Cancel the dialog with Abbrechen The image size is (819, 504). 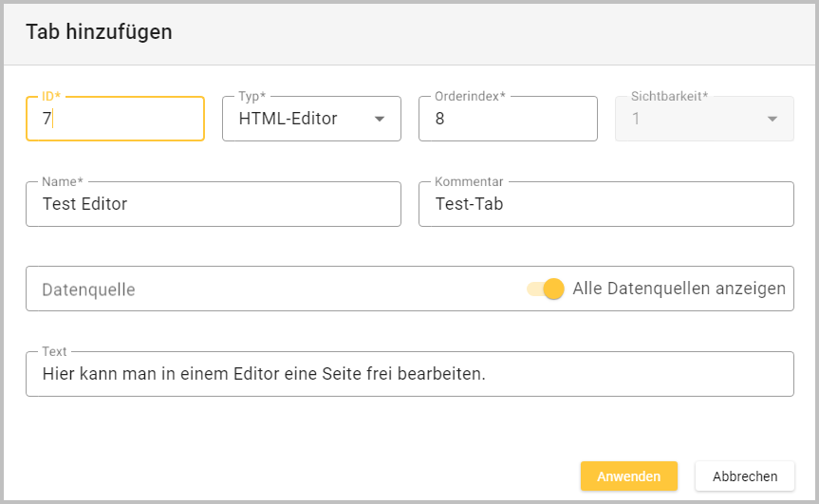pos(744,476)
